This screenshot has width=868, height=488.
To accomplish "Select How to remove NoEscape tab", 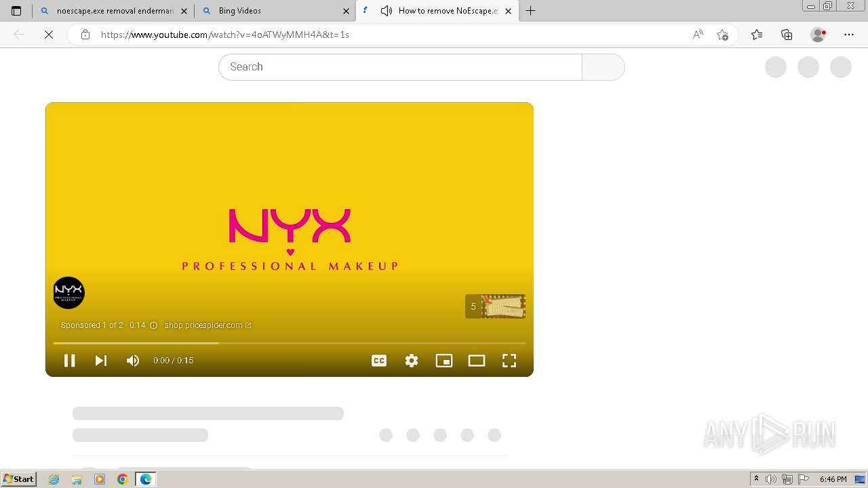I will 437,11.
